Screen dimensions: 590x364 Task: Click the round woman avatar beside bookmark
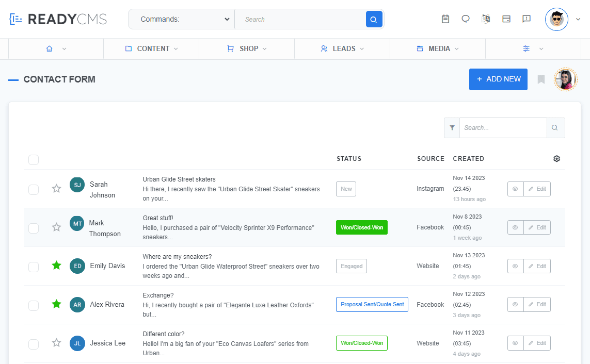tap(566, 79)
